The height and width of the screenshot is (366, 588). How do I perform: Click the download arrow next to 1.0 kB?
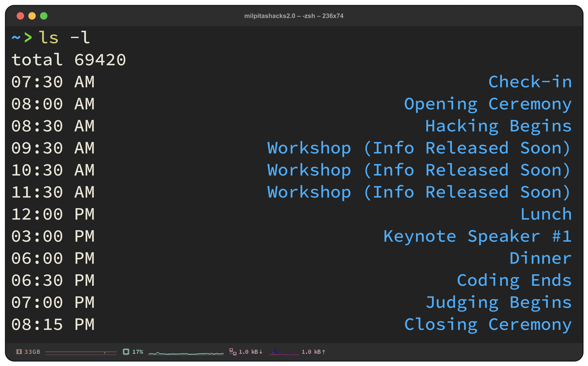[x=261, y=352]
